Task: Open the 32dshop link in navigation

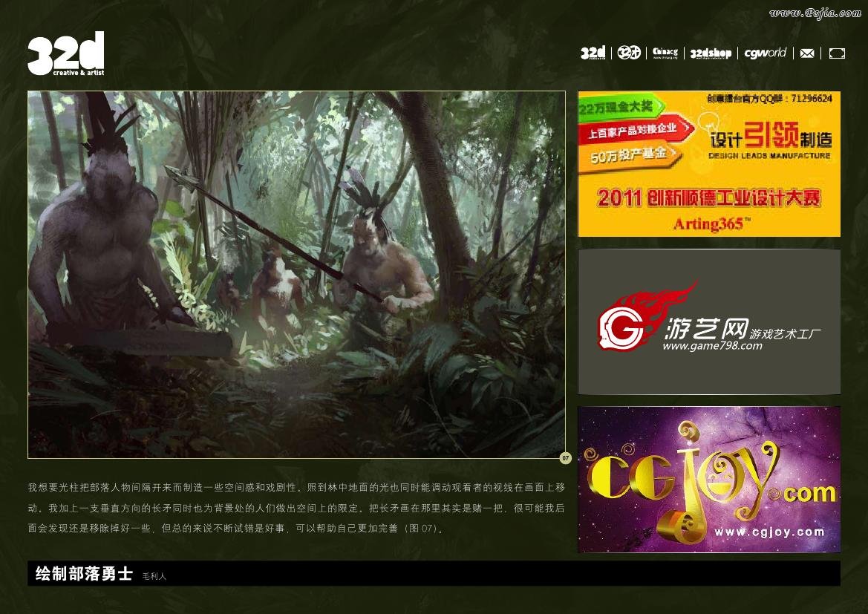Action: [711, 53]
